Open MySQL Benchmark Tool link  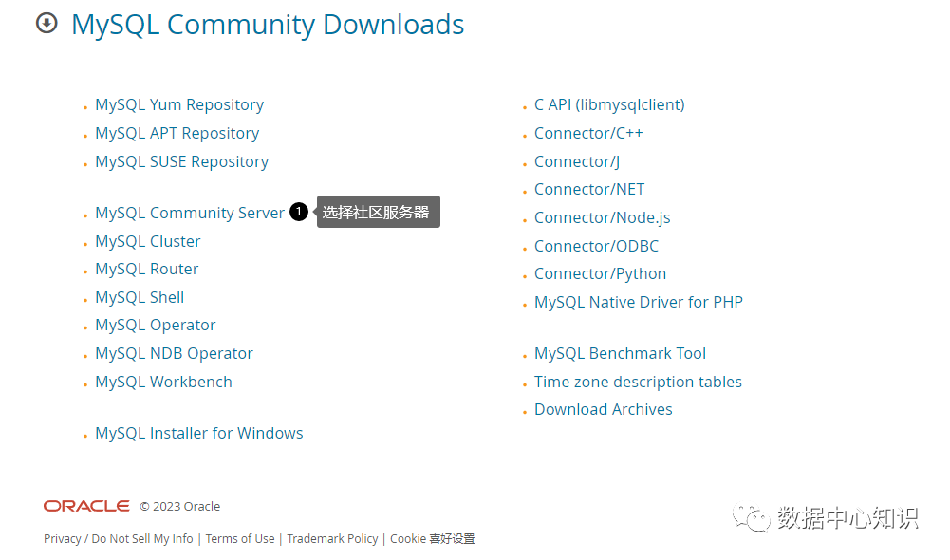tap(620, 353)
